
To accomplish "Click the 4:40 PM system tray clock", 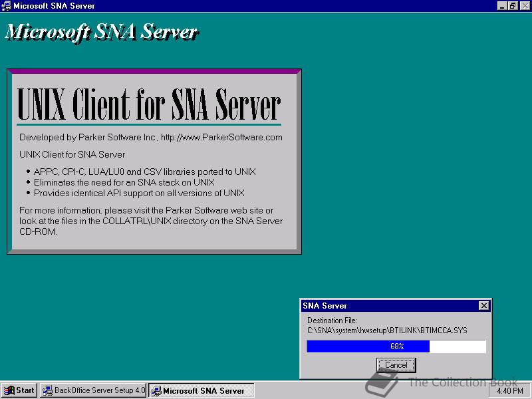I will click(509, 391).
